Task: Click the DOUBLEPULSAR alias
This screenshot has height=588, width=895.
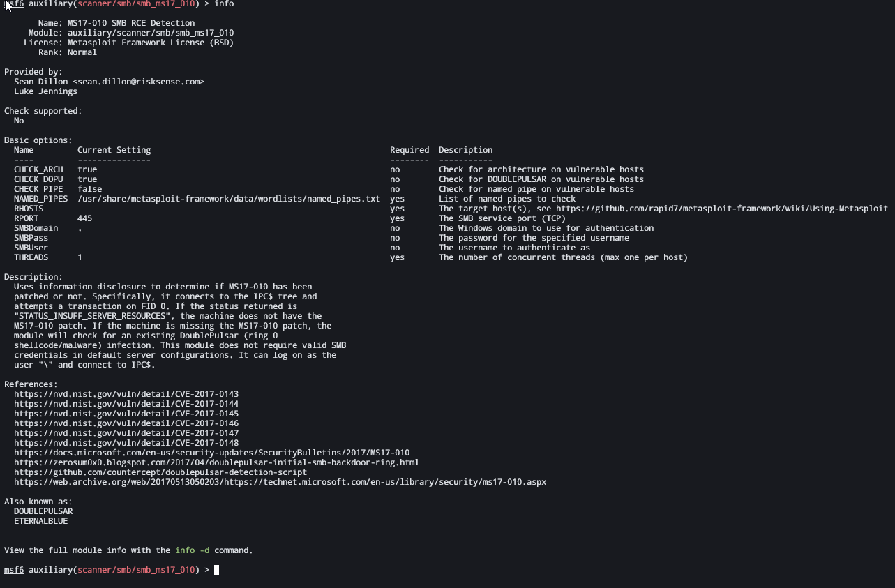Action: (43, 511)
